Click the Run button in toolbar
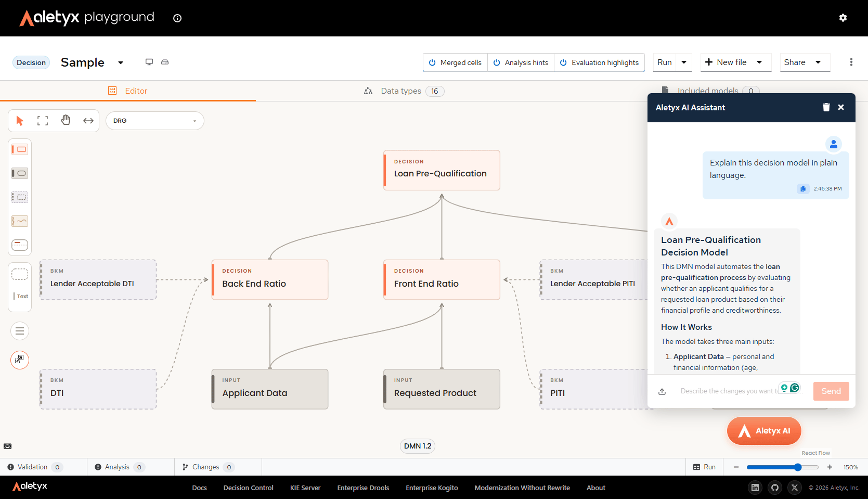Viewport: 868px width, 499px height. pos(665,62)
